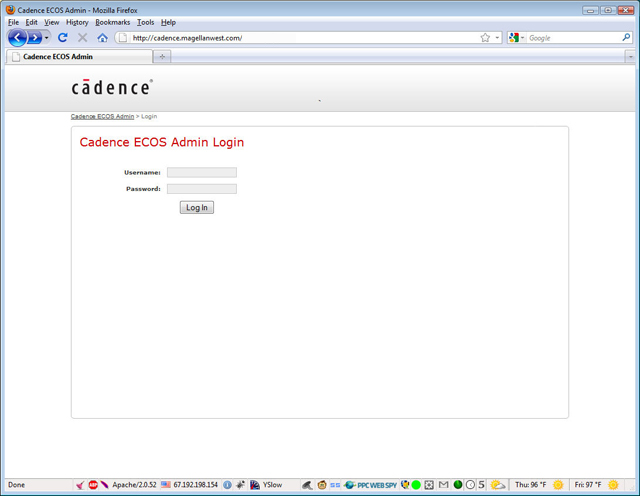Open a new tab with plus button
Screen dimensions: 640x496
(162, 57)
